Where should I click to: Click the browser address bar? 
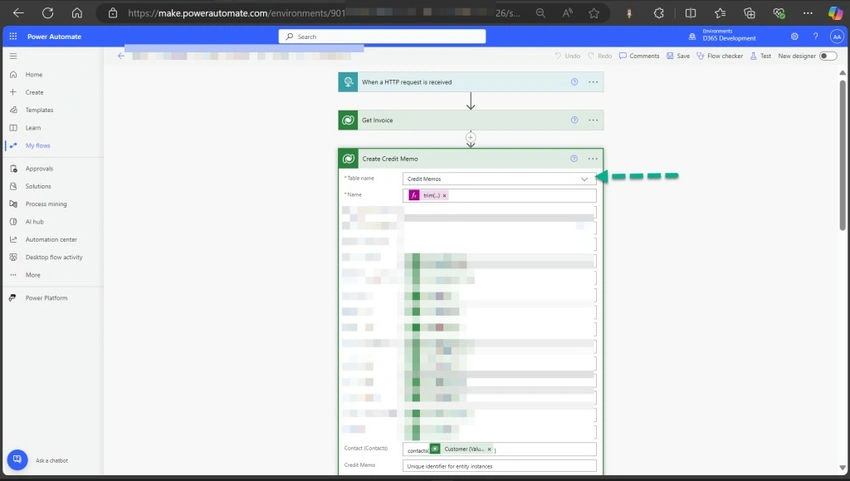(x=325, y=13)
